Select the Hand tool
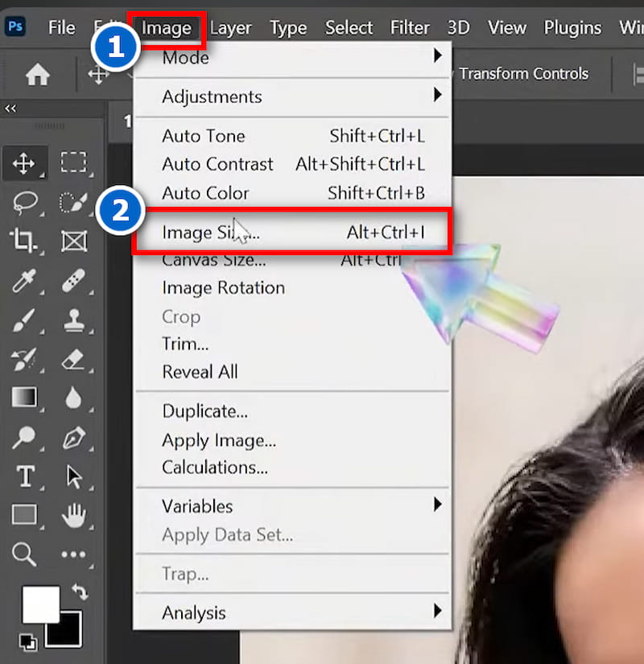The width and height of the screenshot is (644, 664). click(75, 515)
